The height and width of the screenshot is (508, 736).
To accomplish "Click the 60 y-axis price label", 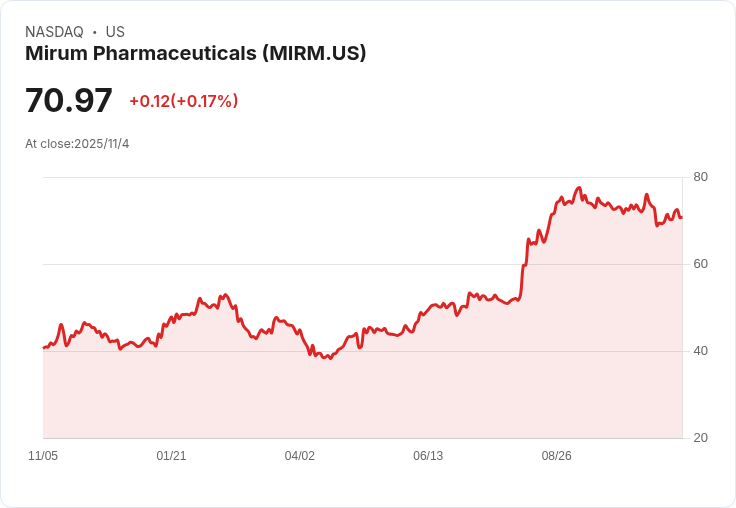I will click(x=700, y=264).
